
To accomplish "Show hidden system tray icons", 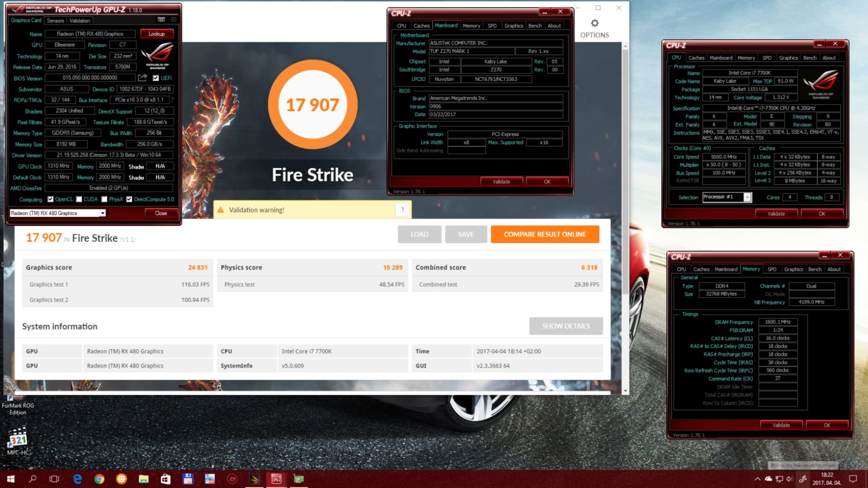I will 757,479.
